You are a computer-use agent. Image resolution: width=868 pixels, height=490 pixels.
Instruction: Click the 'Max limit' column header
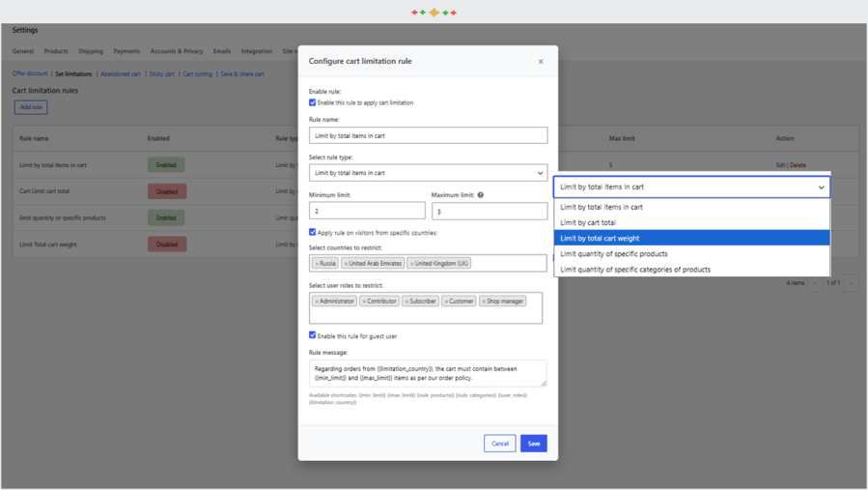pos(622,138)
